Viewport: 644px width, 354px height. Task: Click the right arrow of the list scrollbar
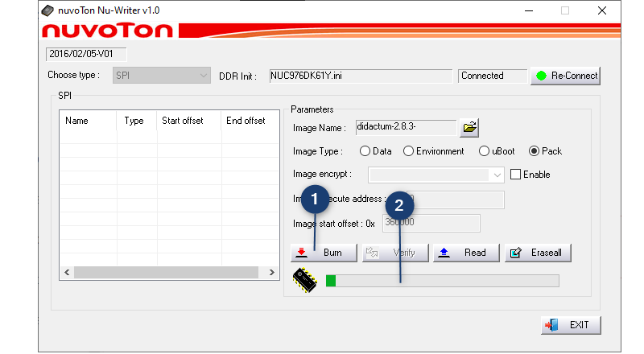pyautogui.click(x=271, y=272)
